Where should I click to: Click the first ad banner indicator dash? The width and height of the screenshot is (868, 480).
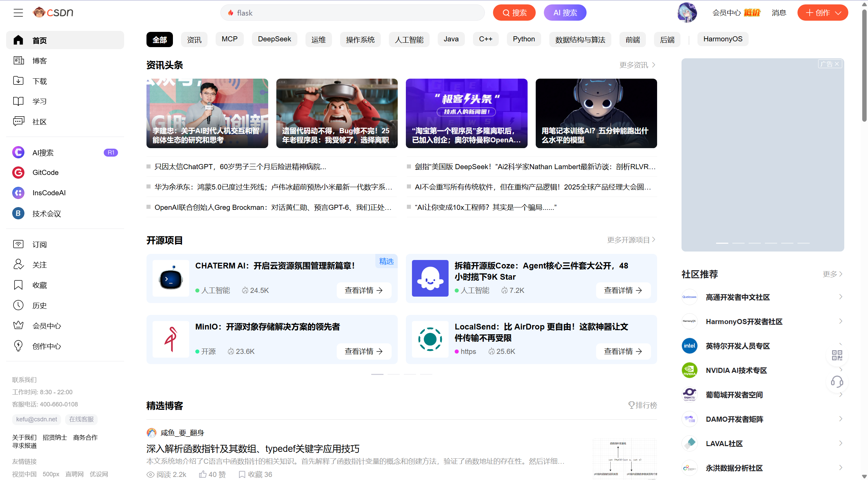pos(722,243)
